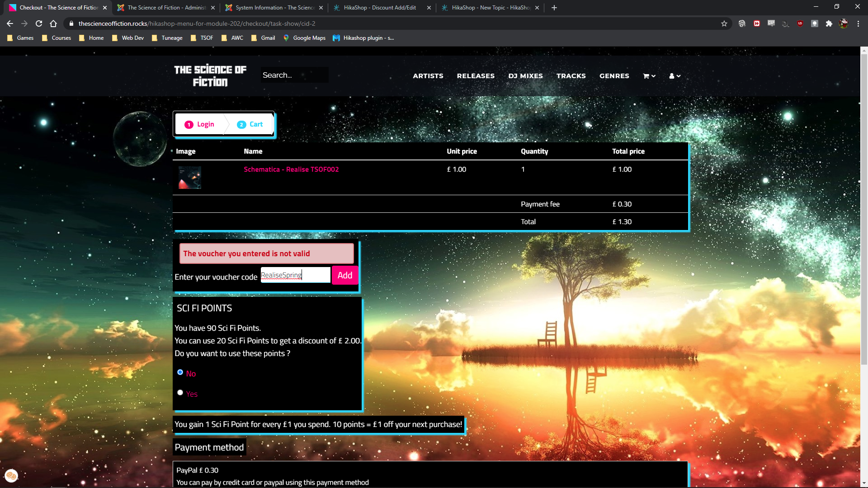This screenshot has width=868, height=488.
Task: Click the bookmark star icon in address bar
Action: [724, 23]
